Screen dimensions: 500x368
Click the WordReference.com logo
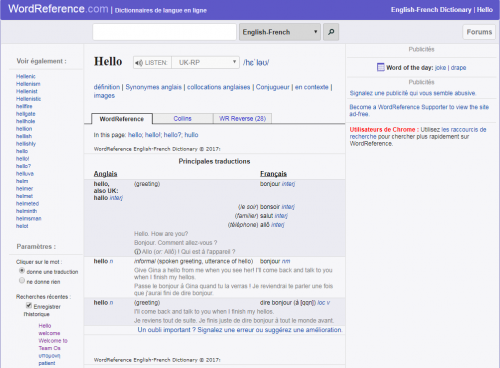pos(58,9)
